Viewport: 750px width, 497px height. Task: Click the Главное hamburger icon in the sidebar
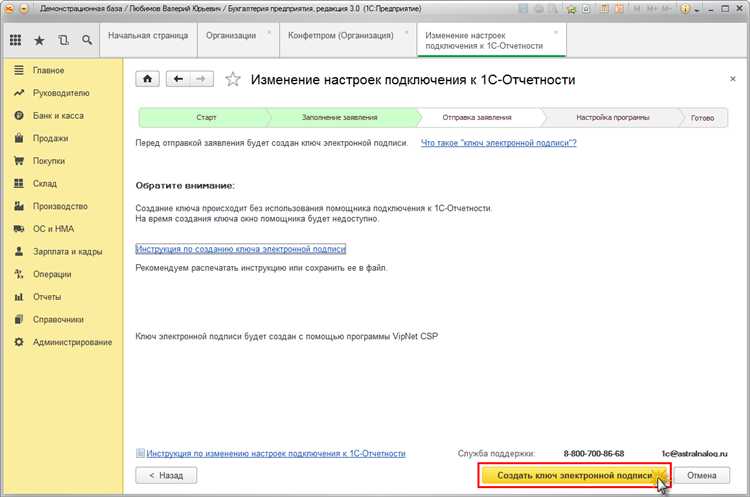point(19,70)
